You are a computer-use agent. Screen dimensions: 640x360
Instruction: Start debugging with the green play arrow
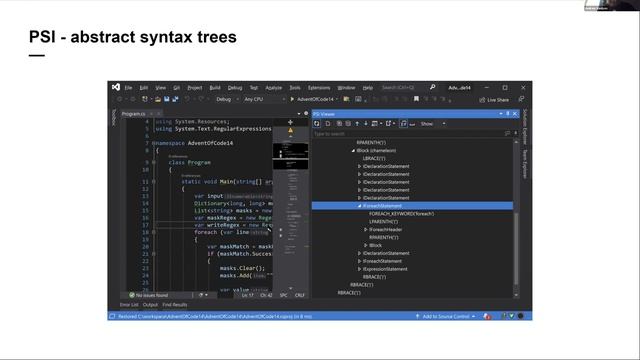coord(292,99)
